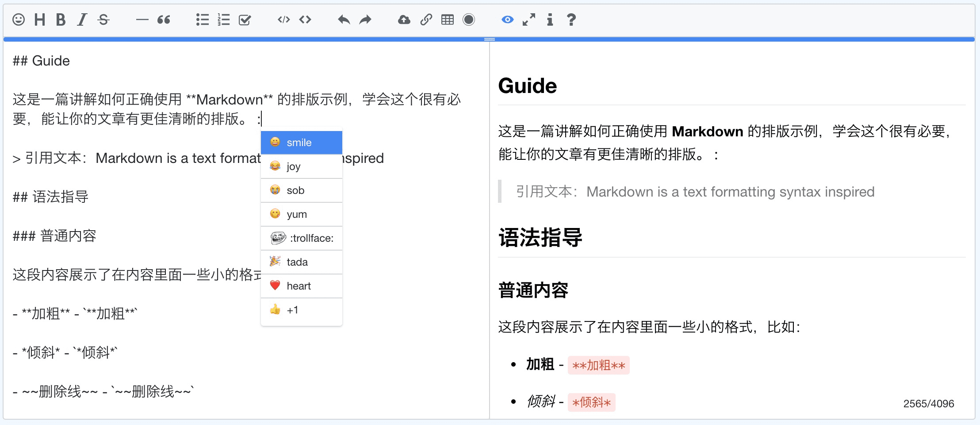Grab the editor resize handle bar
Screen dimensions: 980x425
[489, 39]
